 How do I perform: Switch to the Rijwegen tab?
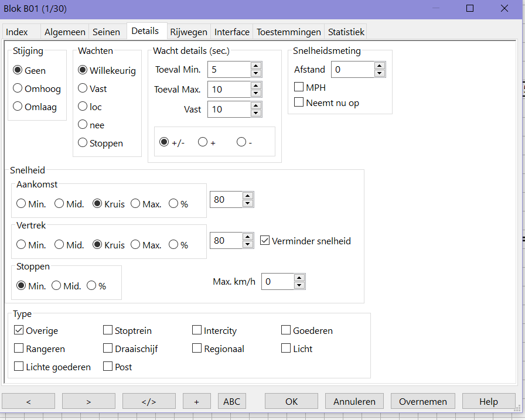(x=189, y=32)
